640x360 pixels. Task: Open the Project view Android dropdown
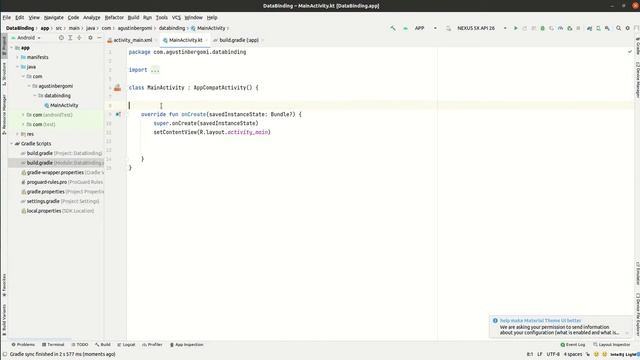pos(26,38)
